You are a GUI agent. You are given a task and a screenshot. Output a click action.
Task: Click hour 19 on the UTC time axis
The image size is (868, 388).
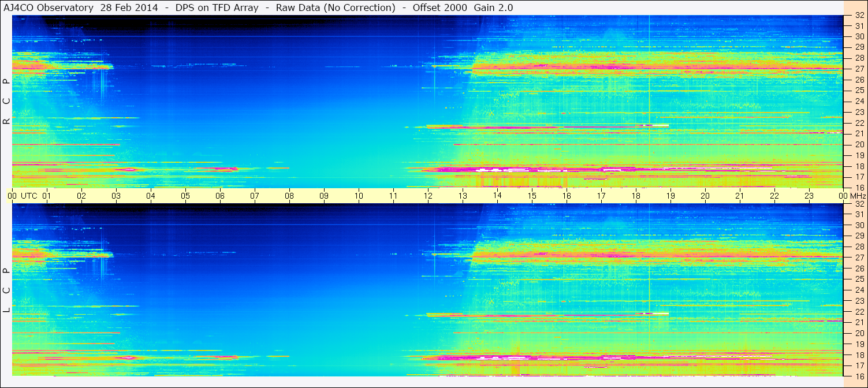point(670,196)
